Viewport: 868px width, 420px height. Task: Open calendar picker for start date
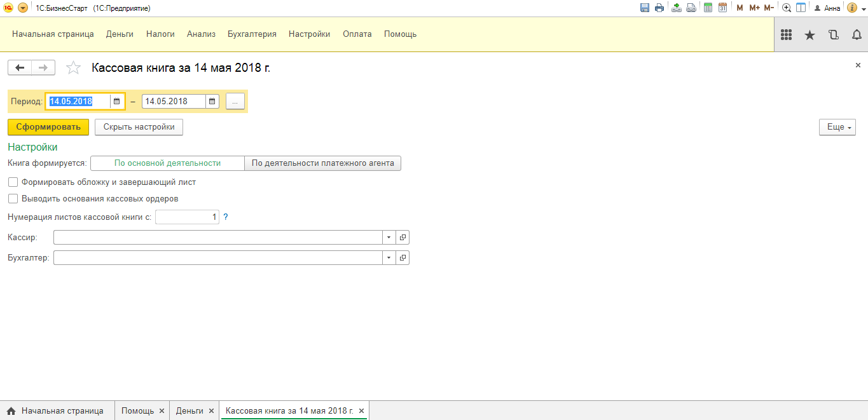click(x=117, y=101)
